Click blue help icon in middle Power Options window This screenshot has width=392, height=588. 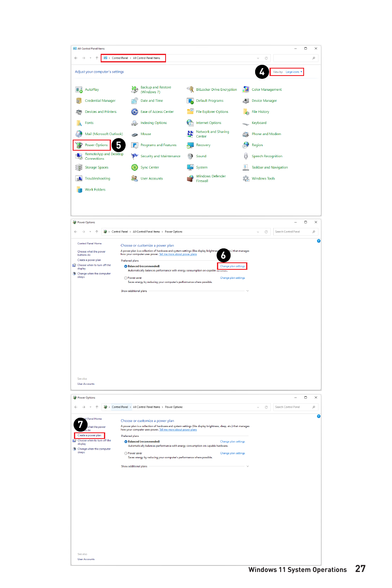tap(319, 241)
